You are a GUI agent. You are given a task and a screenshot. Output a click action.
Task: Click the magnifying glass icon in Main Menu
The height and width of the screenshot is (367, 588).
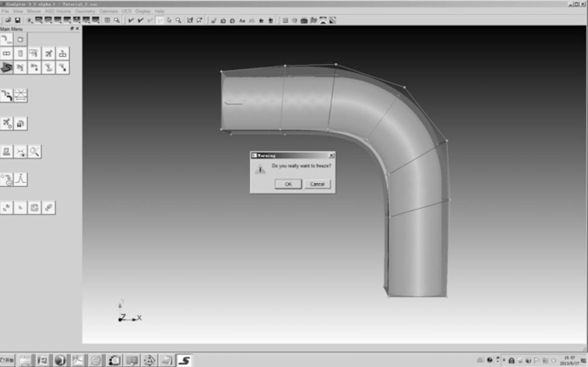point(34,152)
